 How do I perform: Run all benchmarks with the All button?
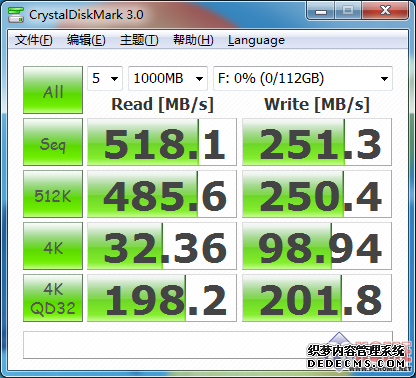click(x=53, y=90)
